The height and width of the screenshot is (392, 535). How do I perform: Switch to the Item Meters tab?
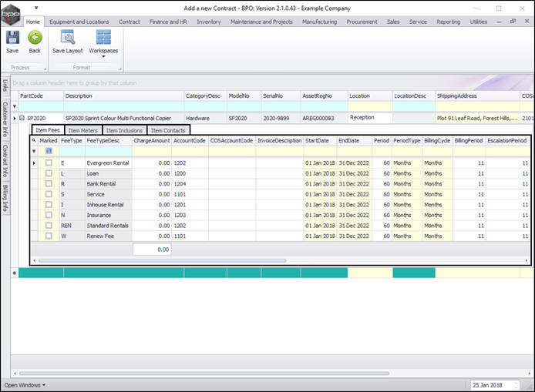[83, 130]
